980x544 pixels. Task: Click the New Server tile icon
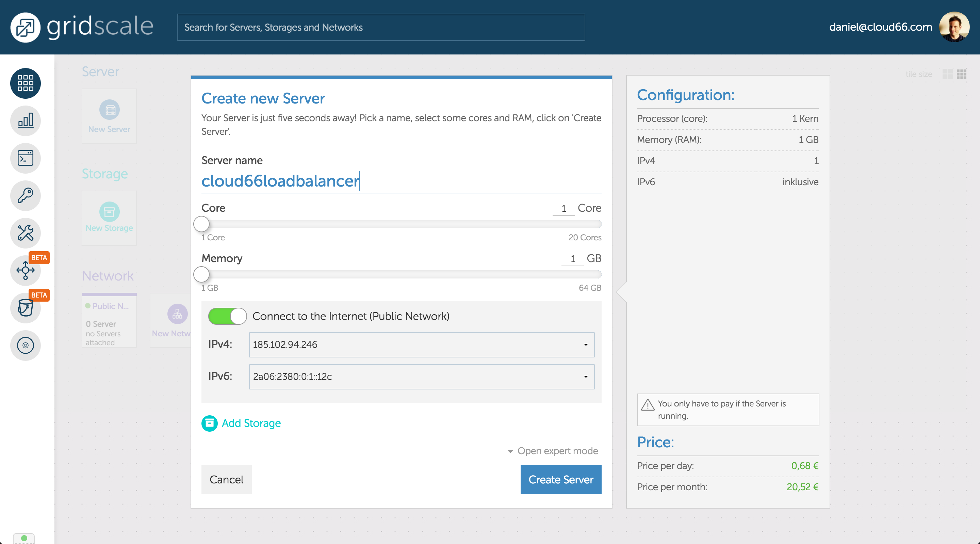(x=110, y=110)
